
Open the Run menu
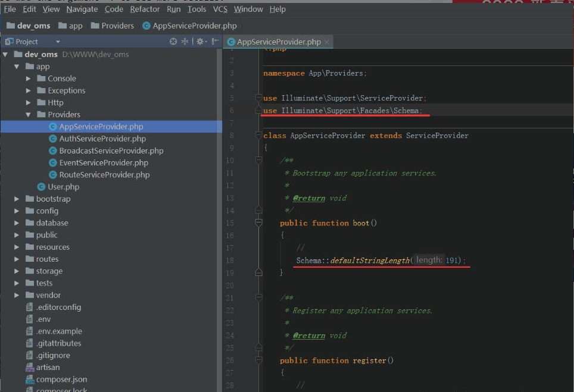click(x=174, y=9)
